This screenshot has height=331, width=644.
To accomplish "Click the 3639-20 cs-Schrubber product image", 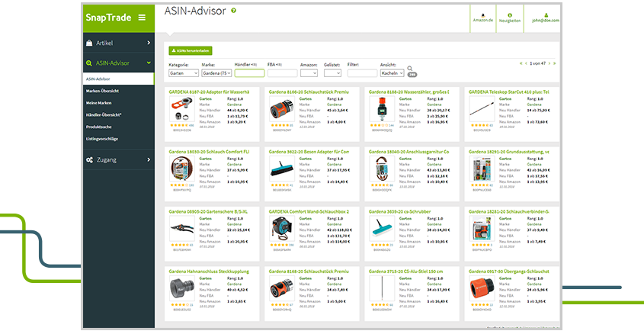I will point(382,229).
